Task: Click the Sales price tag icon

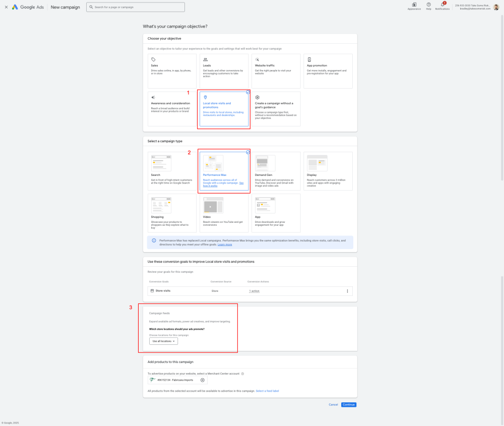Action: click(x=153, y=59)
